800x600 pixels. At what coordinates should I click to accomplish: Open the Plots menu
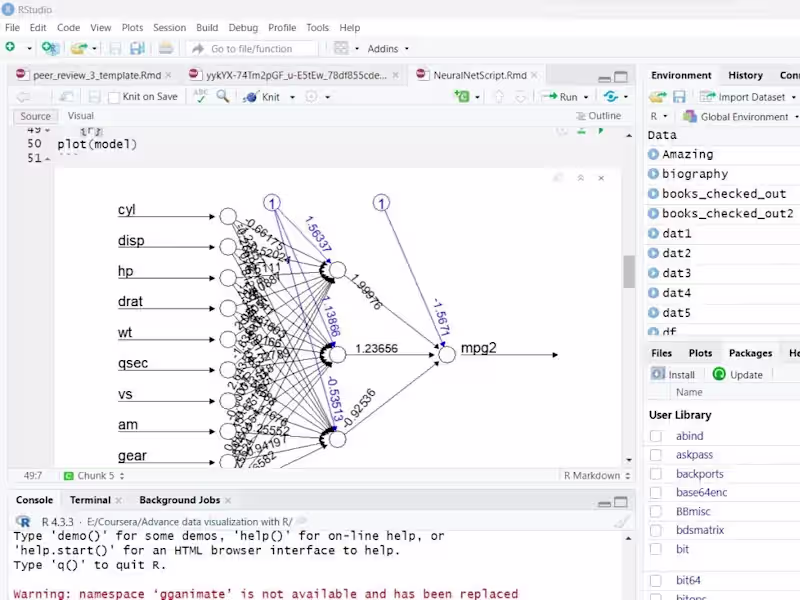pos(132,28)
